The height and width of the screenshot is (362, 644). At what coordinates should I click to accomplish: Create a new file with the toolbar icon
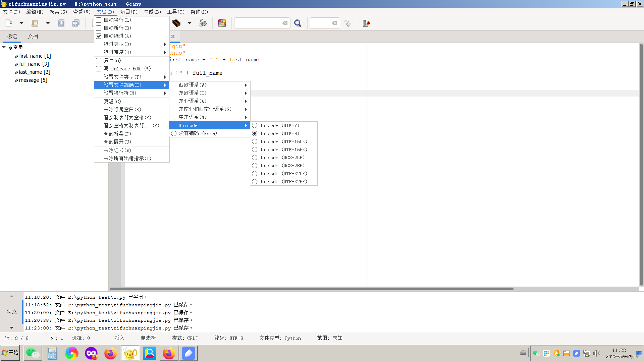pyautogui.click(x=8, y=23)
